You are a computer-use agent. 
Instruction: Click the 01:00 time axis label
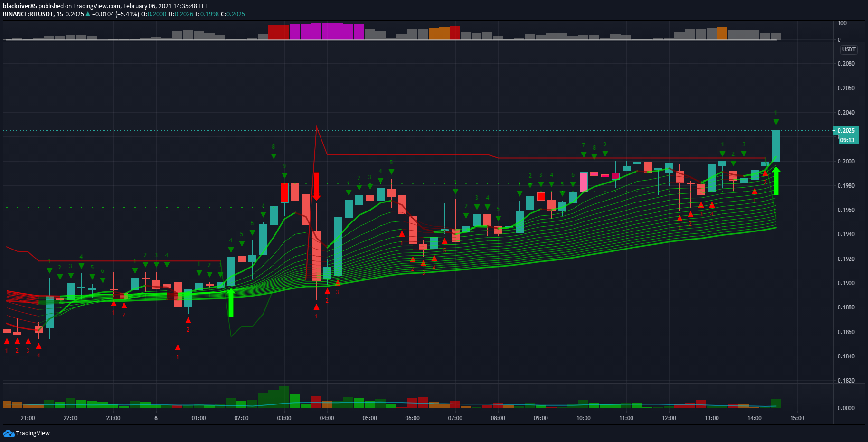pyautogui.click(x=198, y=418)
